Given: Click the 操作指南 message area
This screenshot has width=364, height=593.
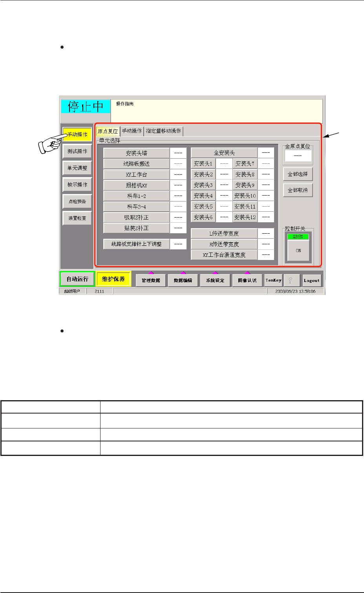Looking at the screenshot, I should (x=217, y=111).
